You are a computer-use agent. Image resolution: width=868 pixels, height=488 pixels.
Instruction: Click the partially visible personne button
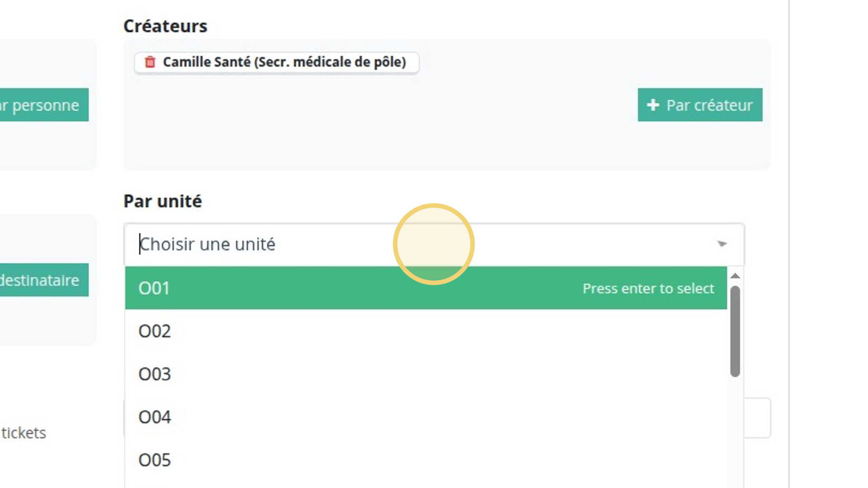44,105
